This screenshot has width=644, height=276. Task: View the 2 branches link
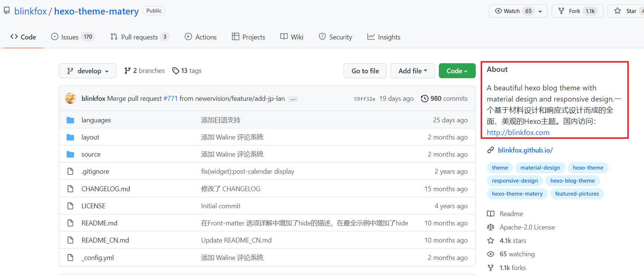click(x=144, y=71)
